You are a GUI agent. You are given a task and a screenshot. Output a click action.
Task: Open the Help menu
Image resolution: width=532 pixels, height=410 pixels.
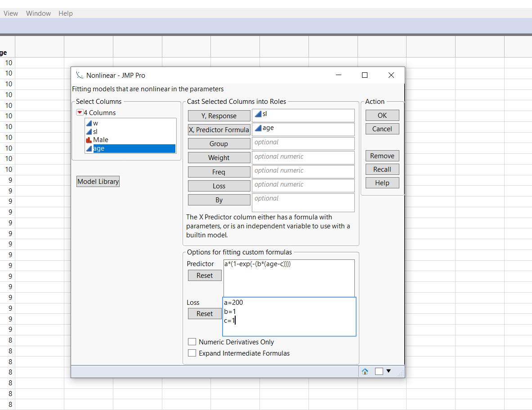66,13
